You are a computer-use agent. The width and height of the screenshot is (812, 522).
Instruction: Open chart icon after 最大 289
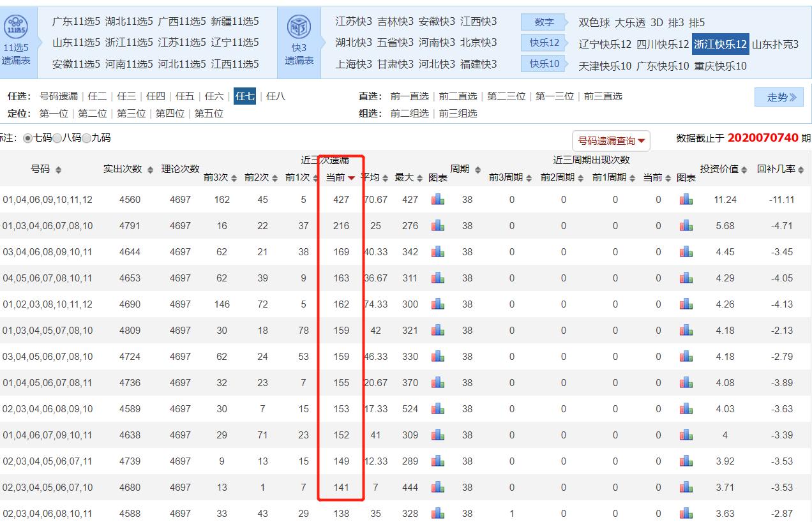(438, 461)
